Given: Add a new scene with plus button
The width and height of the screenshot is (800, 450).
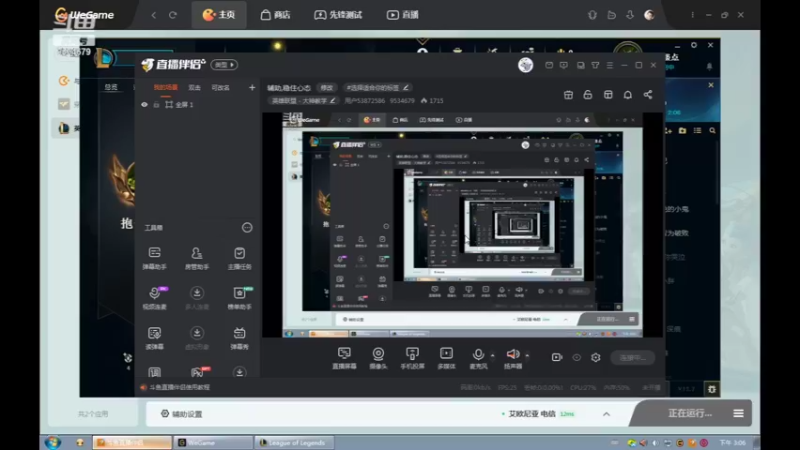Looking at the screenshot, I should coord(252,88).
